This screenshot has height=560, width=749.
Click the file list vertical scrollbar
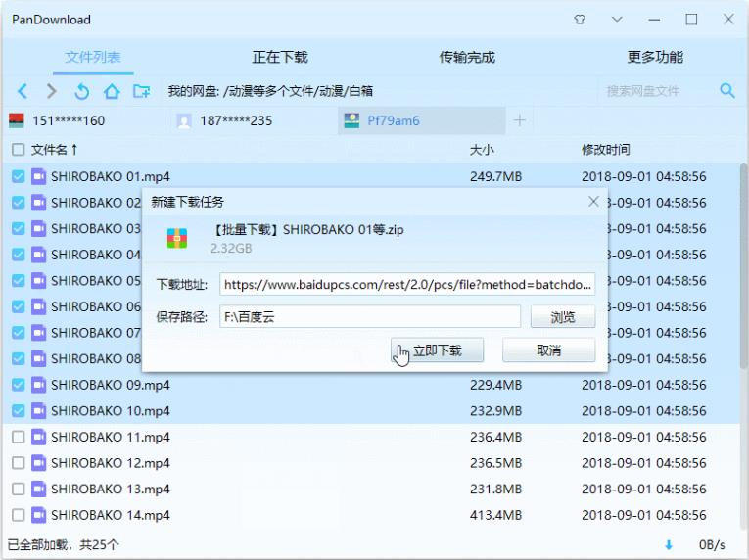click(x=743, y=266)
